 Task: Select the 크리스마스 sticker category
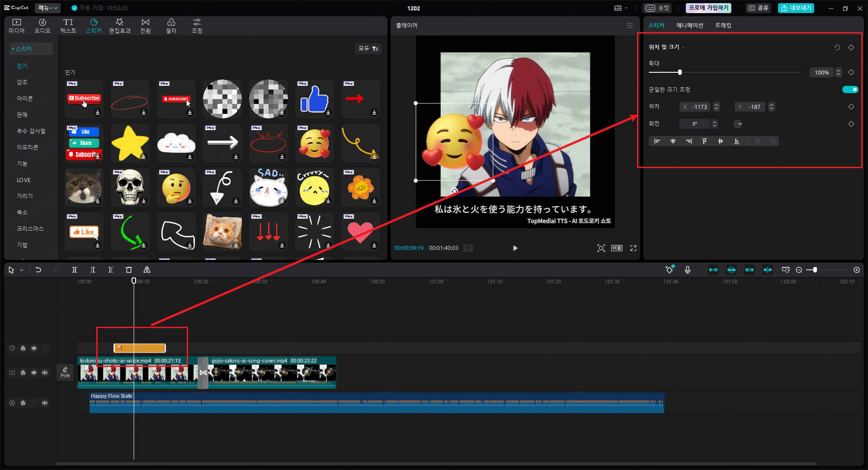(x=30, y=229)
